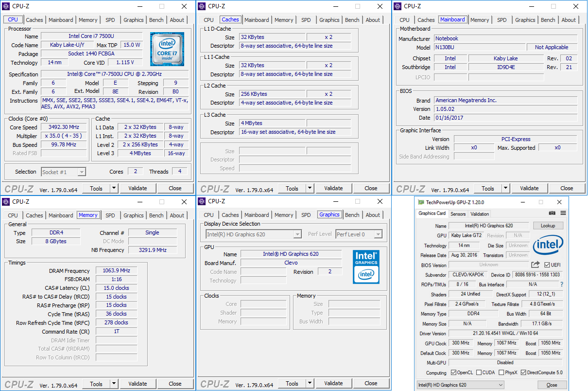Open About tab in CPU-Z window showing Motherboard
The height and width of the screenshot is (391, 588).
pos(569,20)
